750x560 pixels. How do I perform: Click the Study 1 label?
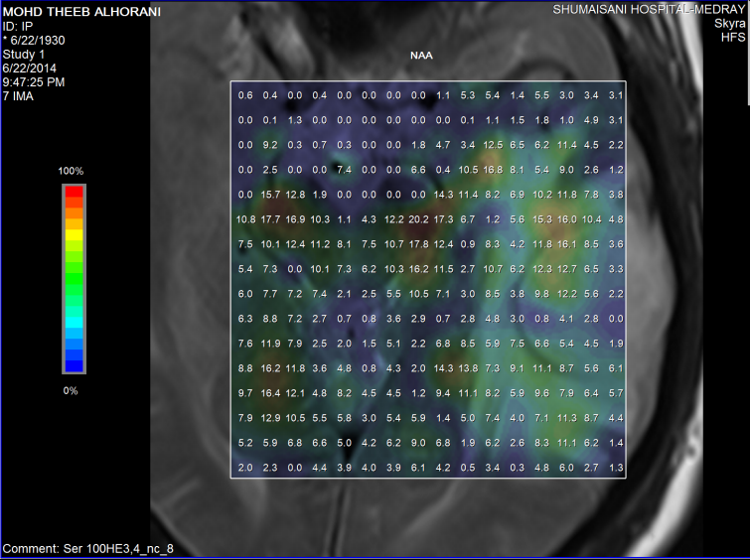click(x=25, y=54)
